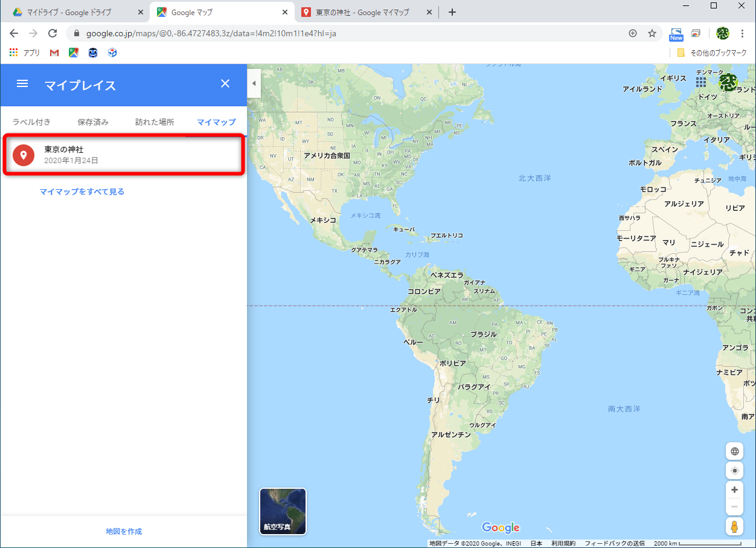This screenshot has height=548, width=756.
Task: Go forward with browser forward arrow
Action: pos(33,33)
